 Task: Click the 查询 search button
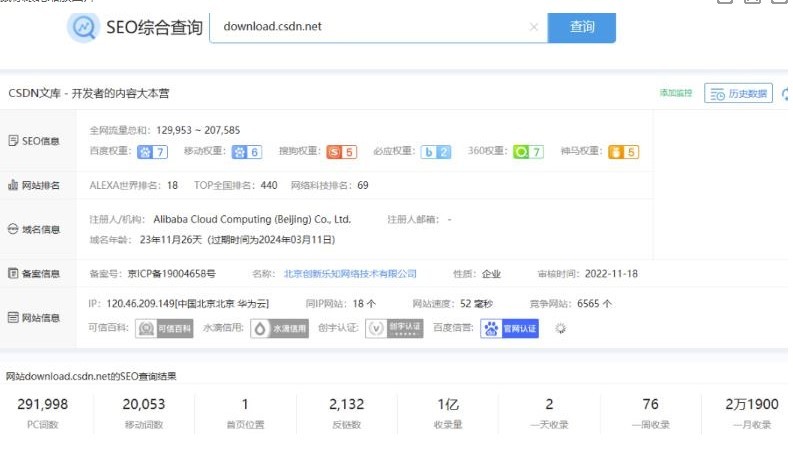pyautogui.click(x=582, y=27)
